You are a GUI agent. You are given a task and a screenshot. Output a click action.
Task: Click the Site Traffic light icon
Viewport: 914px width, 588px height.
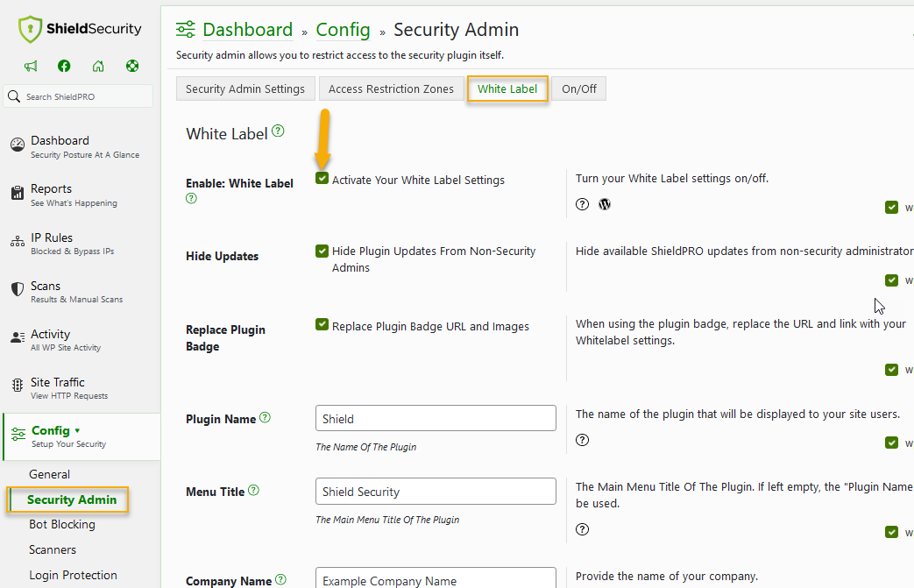tap(18, 386)
